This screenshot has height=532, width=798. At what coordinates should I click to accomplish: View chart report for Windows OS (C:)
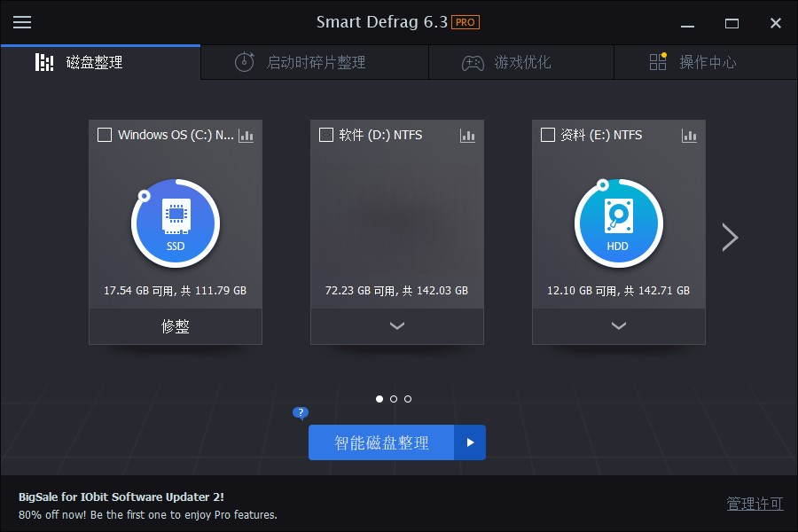click(246, 136)
